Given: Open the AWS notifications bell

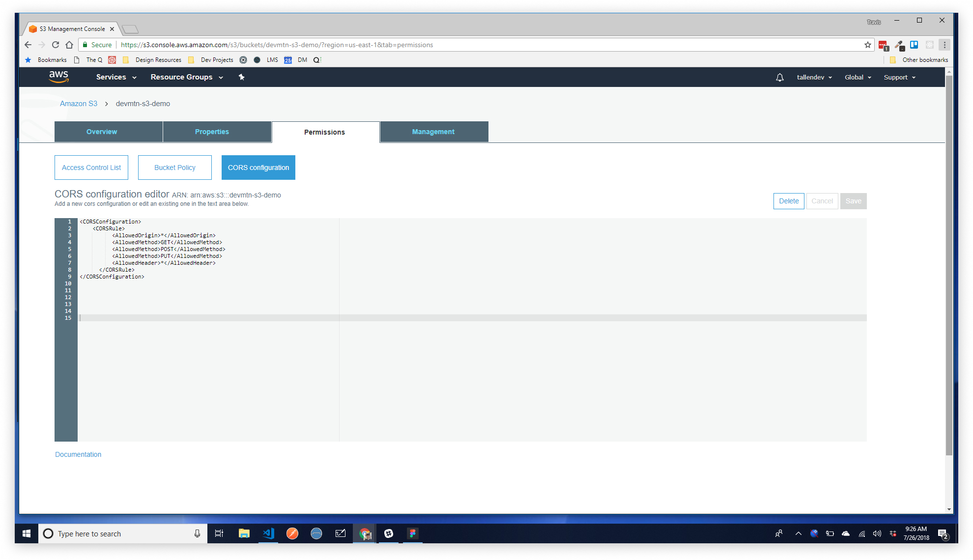Looking at the screenshot, I should click(779, 78).
